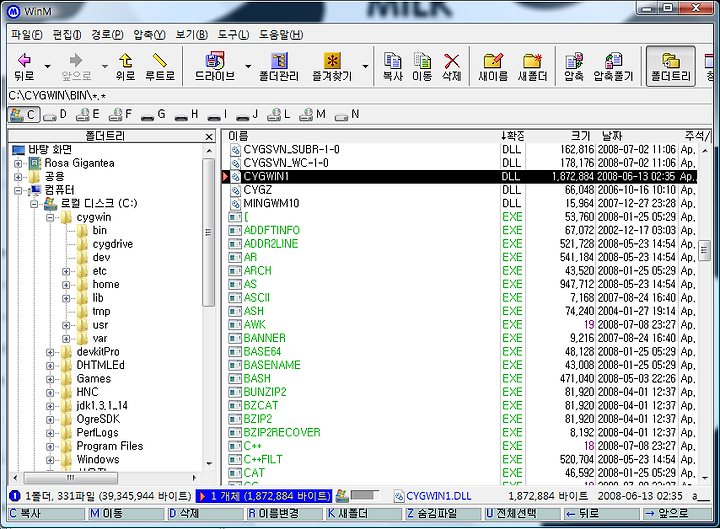Expand the Program Files node
Screen dimensions: 720x529
point(50,446)
